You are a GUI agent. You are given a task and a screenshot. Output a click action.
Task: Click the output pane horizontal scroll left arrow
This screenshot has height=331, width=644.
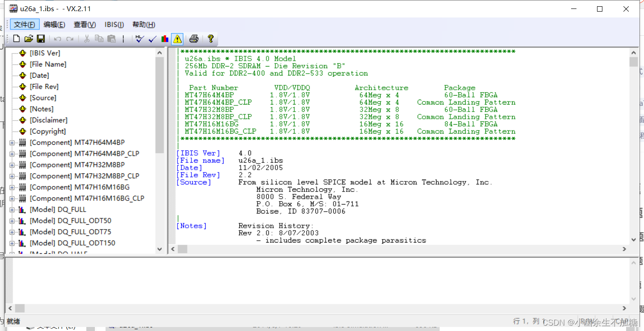pyautogui.click(x=10, y=308)
